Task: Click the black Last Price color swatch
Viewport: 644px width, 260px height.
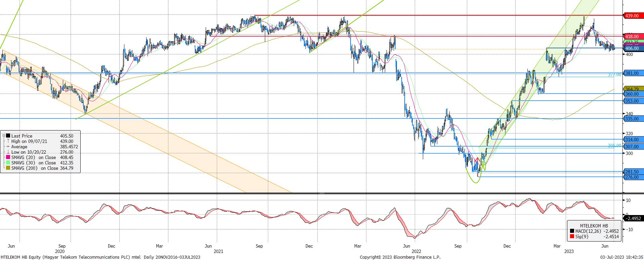Action: pos(8,136)
